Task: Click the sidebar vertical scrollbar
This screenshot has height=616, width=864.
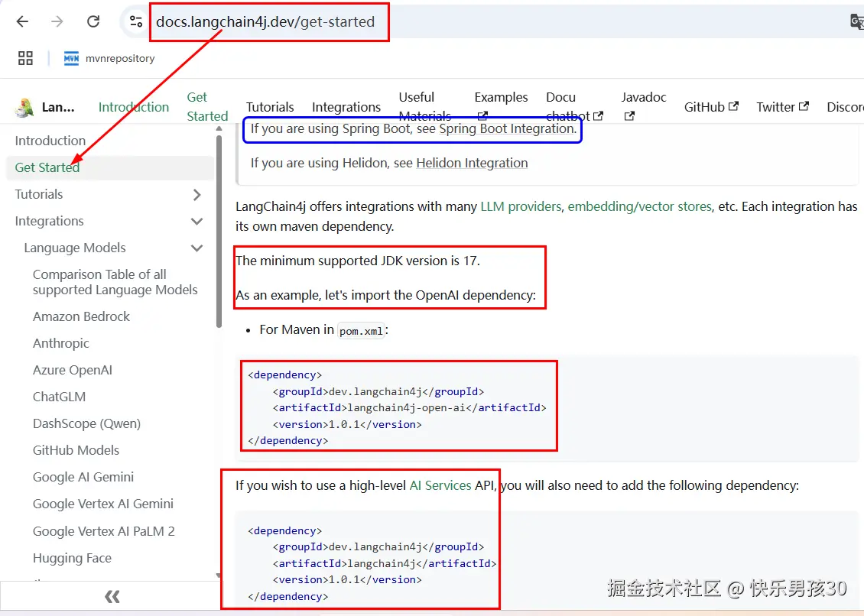Action: (219, 232)
